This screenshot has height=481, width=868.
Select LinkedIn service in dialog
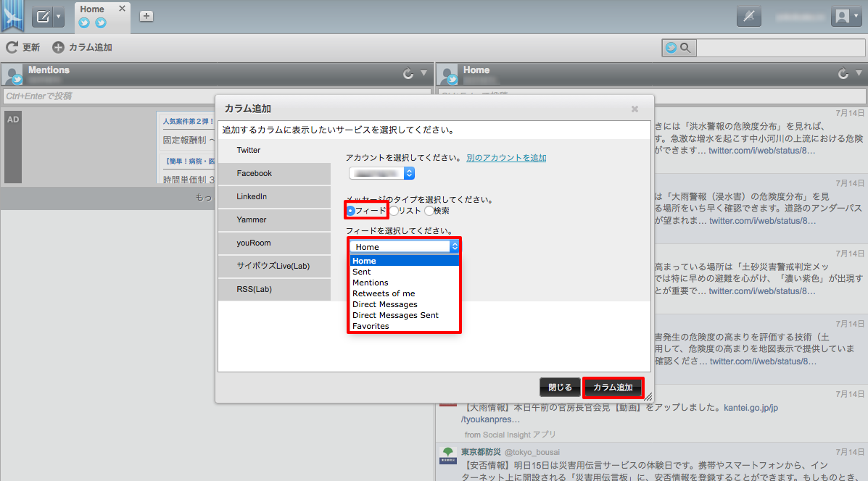click(275, 197)
